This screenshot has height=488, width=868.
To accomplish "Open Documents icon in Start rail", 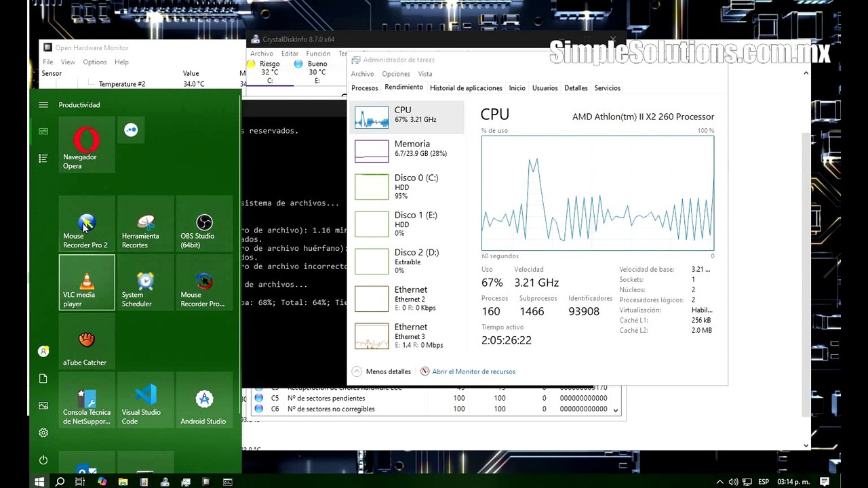I will point(43,378).
